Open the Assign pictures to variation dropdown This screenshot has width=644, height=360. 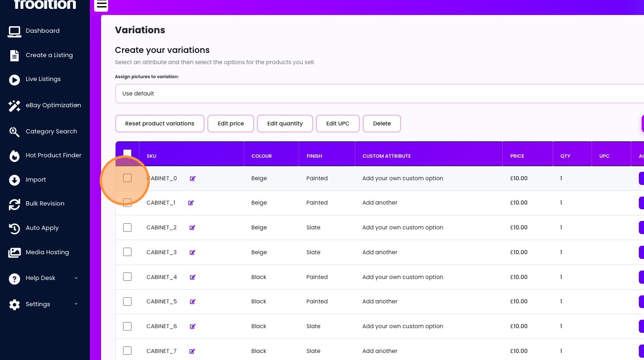[379, 94]
